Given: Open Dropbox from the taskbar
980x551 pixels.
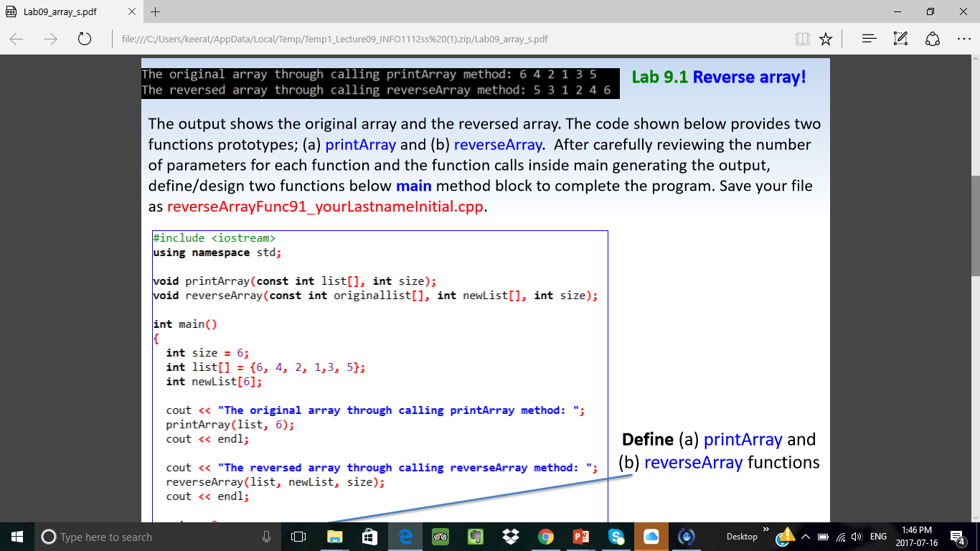Looking at the screenshot, I should pos(511,537).
